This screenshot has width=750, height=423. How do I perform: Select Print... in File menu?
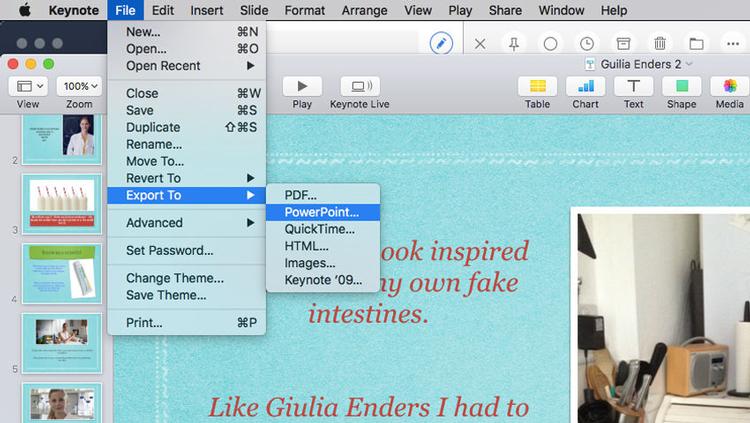tap(187, 323)
